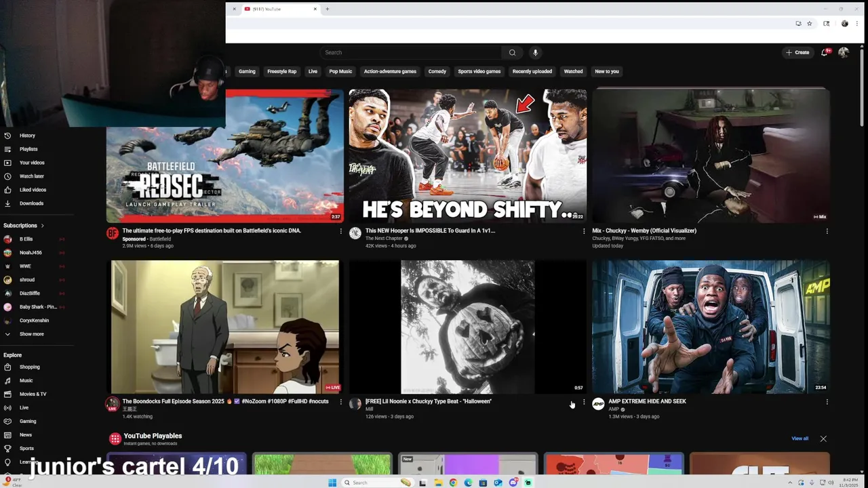Open Chrome side panel search icon

click(826, 24)
